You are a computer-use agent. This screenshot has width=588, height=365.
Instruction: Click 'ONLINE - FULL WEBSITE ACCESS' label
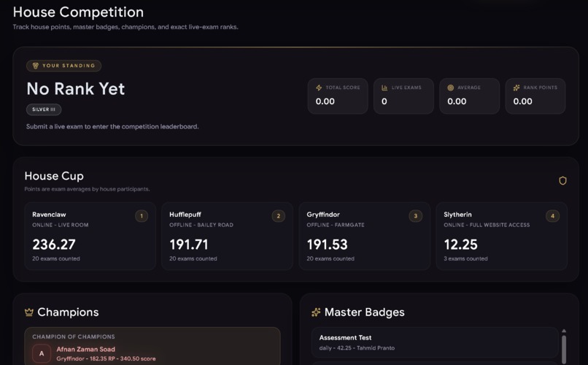tap(487, 225)
